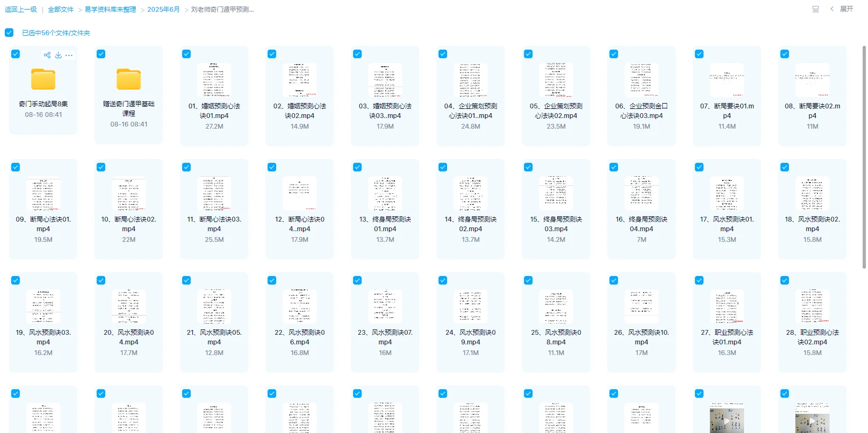
Task: Click file name 09、断局心法诀01.mp4
Action: (43, 224)
